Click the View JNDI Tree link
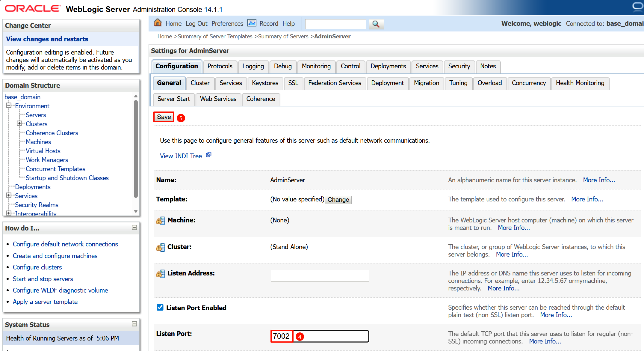The image size is (644, 351). 181,156
